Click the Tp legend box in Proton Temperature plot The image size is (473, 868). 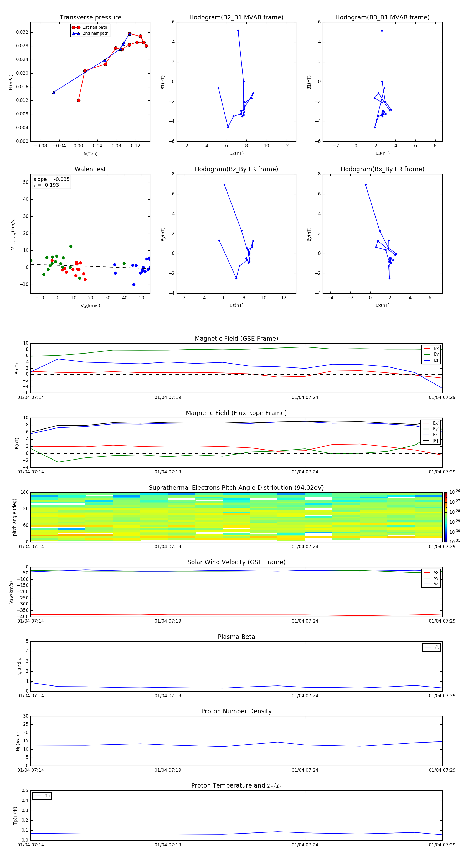point(42,796)
